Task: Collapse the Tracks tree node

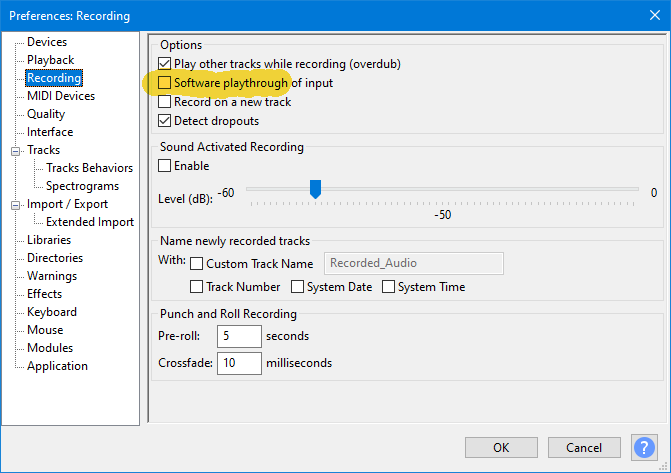Action: tap(16, 150)
